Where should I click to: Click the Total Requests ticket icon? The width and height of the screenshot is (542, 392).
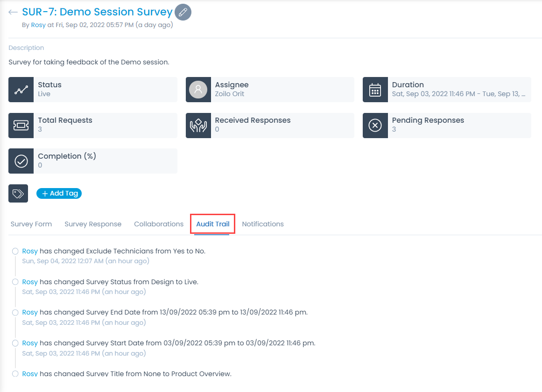click(21, 125)
